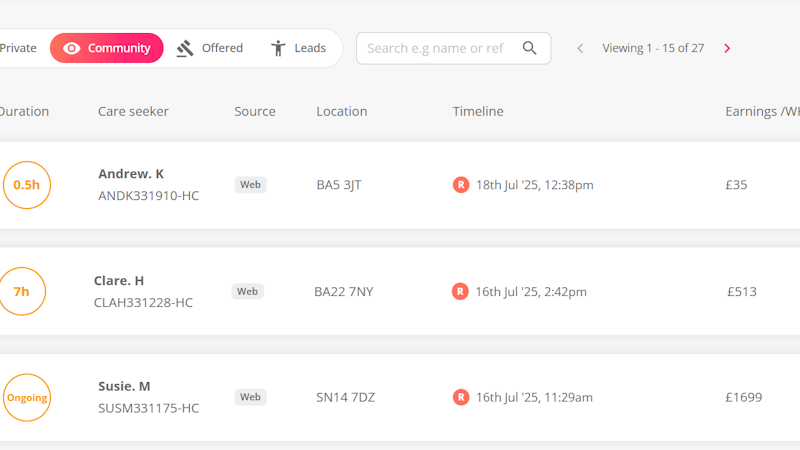
Task: Open the Leads tab
Action: [298, 48]
